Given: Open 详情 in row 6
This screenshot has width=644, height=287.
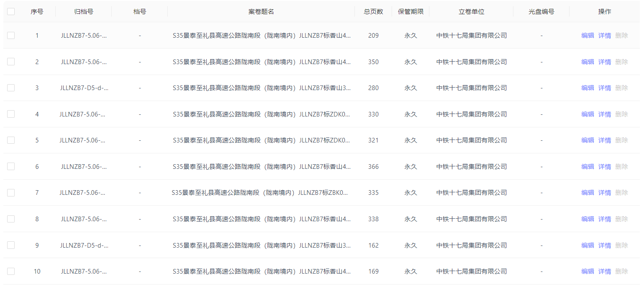Looking at the screenshot, I should click(x=605, y=167).
